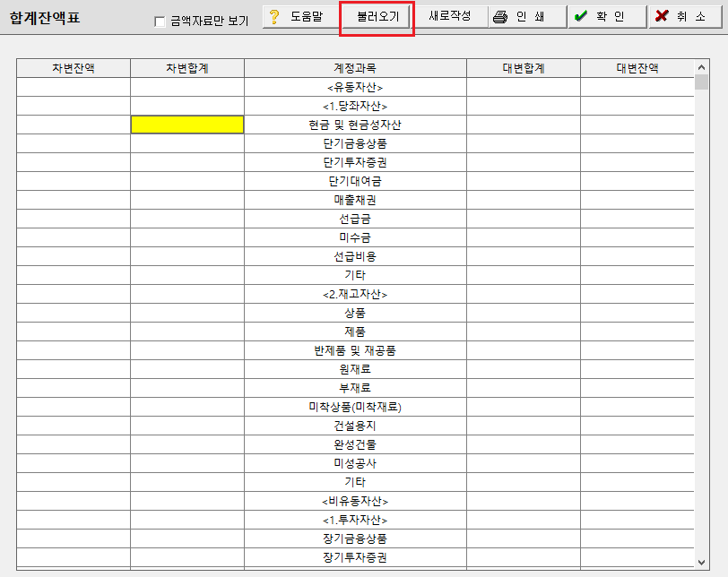Select the 매출채권 account row
Viewport: 728px width, 577px height.
tap(355, 200)
